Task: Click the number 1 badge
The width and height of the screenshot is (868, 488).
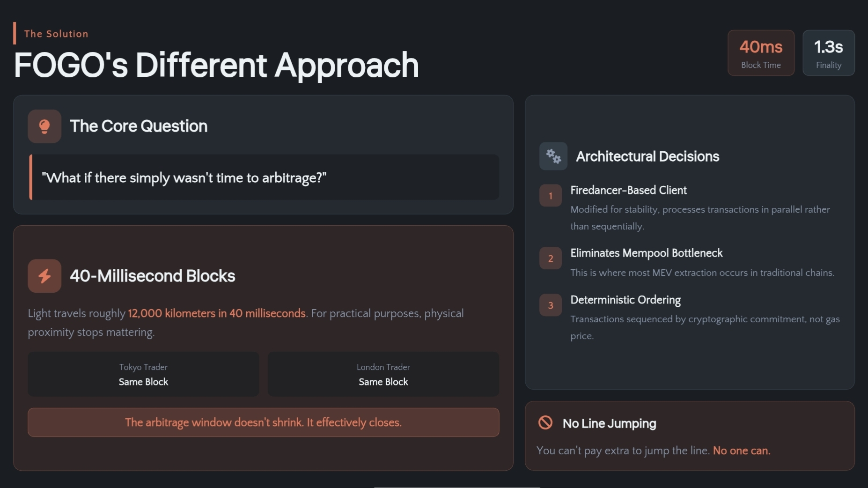Action: pos(551,196)
